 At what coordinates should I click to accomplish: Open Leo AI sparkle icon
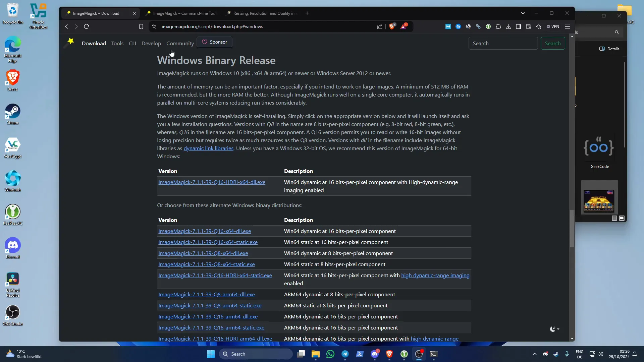coord(539,26)
